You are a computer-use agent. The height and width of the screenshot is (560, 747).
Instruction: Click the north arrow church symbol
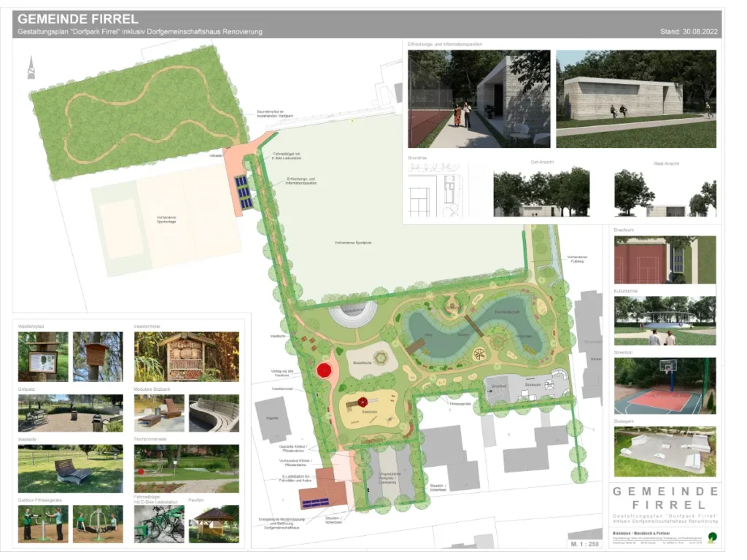[x=31, y=66]
